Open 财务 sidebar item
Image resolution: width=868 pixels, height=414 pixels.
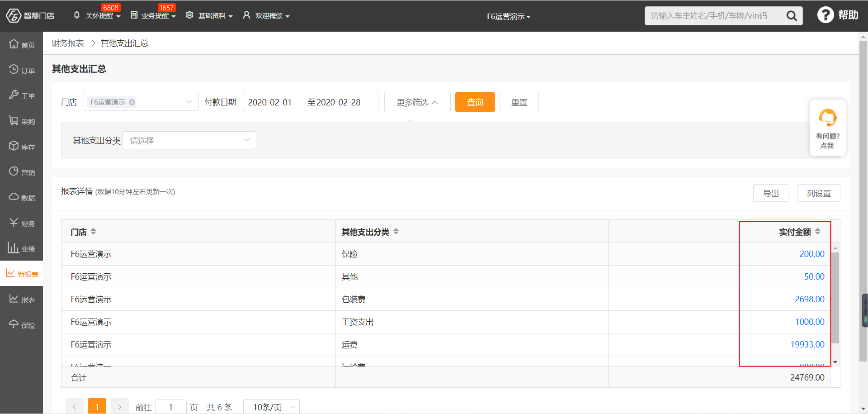tap(22, 223)
